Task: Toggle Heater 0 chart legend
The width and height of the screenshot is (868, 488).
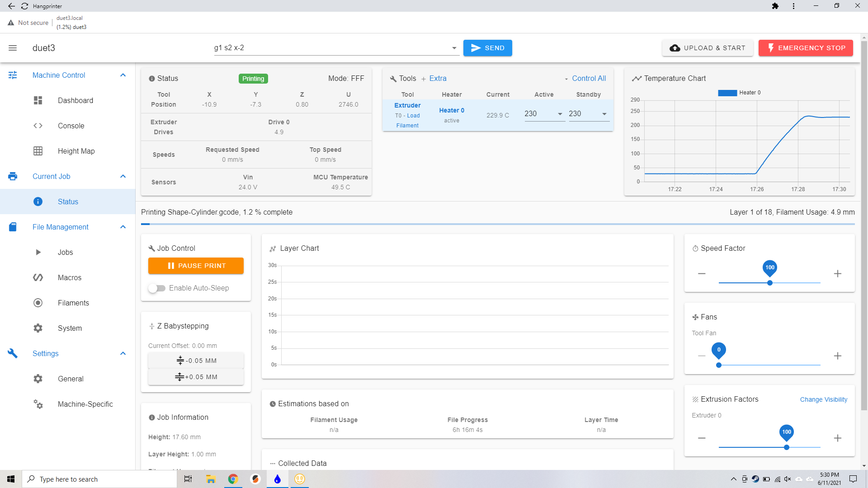Action: point(740,93)
